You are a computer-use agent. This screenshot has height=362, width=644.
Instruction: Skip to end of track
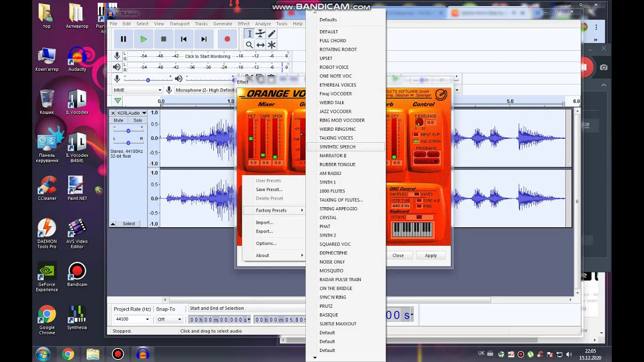(x=204, y=39)
